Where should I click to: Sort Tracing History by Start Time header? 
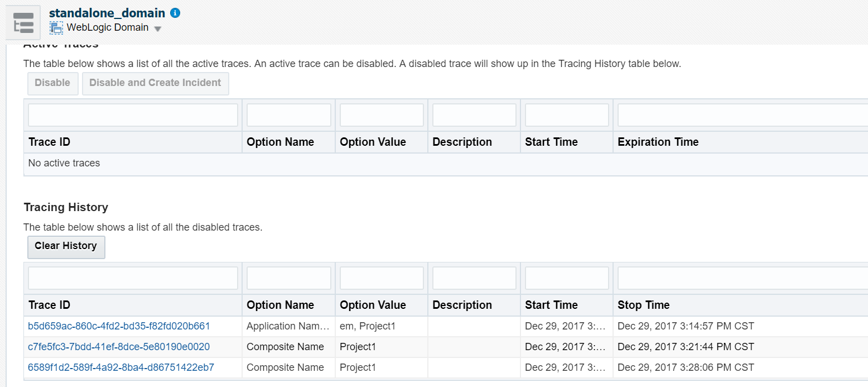[551, 305]
